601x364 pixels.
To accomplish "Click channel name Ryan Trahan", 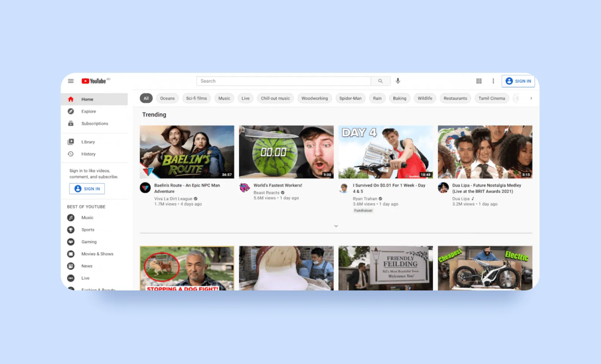I will click(365, 199).
